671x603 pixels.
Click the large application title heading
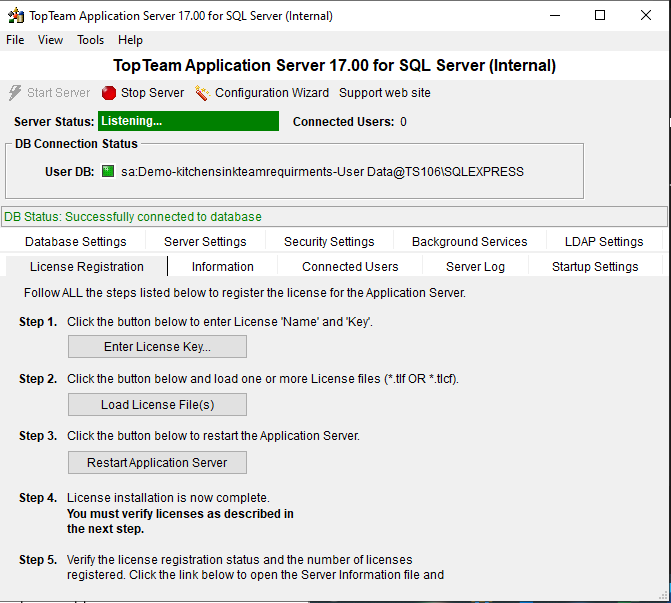[334, 65]
